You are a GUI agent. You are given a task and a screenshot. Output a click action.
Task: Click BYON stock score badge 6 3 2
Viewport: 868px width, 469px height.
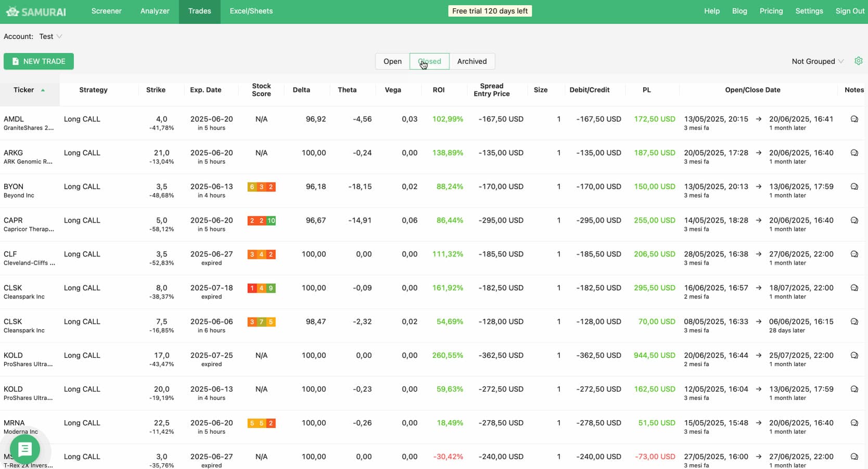[261, 187]
